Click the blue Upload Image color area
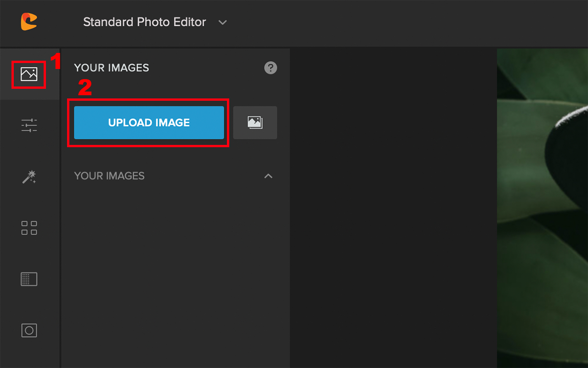Screen dimensions: 588x368 point(148,122)
